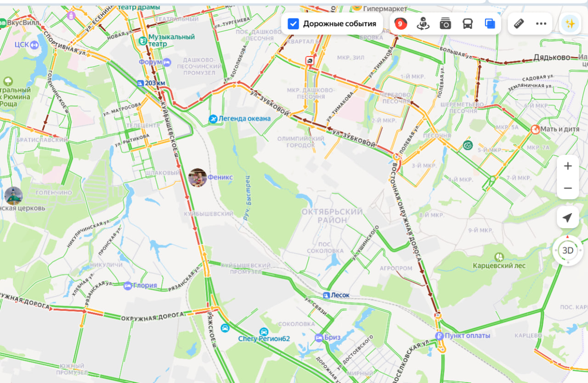
Task: Zoom in with the plus button
Action: [x=568, y=166]
